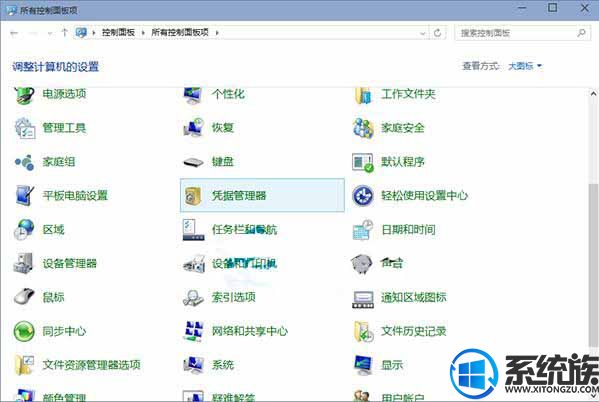Expand the address bar history dropdown arrow

[423, 33]
